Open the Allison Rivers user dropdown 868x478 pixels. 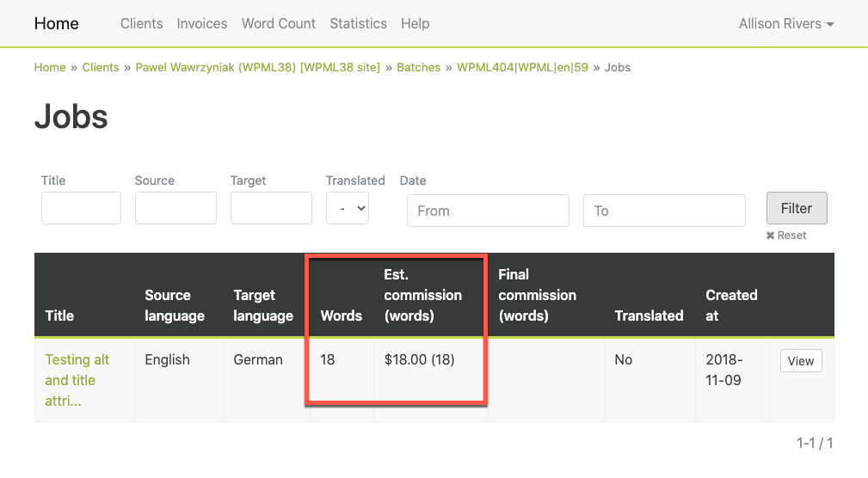786,24
